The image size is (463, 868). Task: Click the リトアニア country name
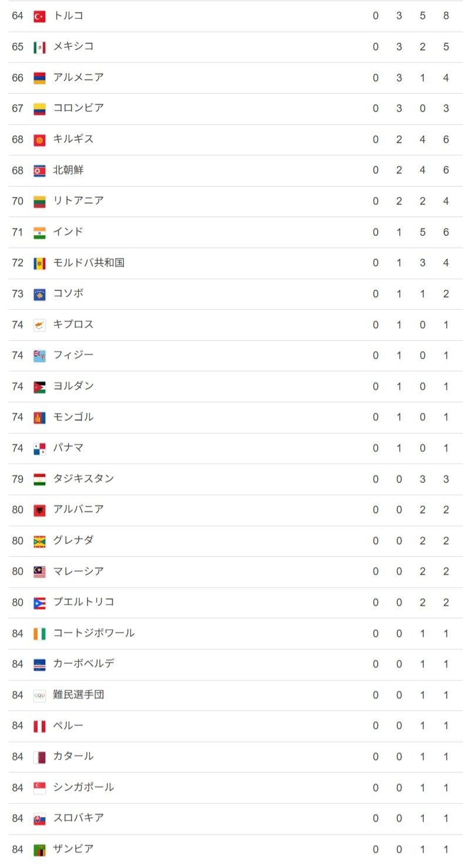79,201
